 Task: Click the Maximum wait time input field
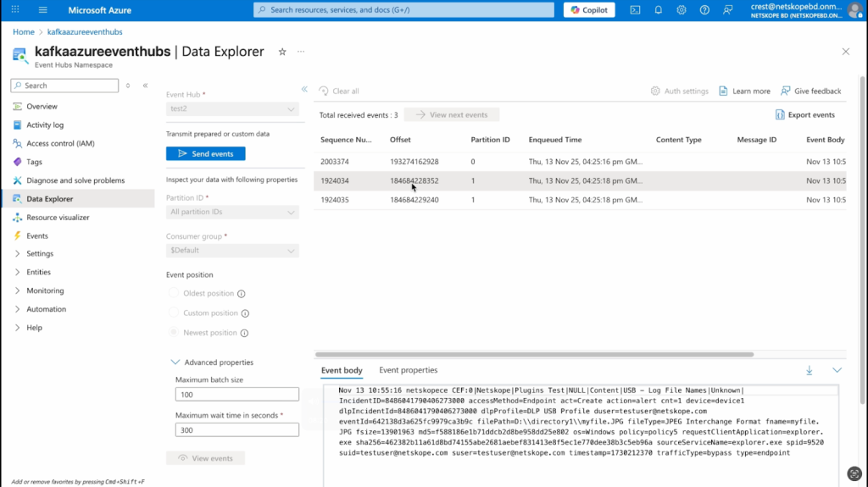click(x=237, y=430)
